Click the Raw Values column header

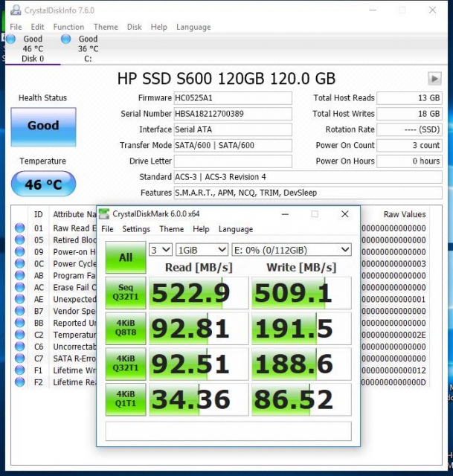click(405, 214)
